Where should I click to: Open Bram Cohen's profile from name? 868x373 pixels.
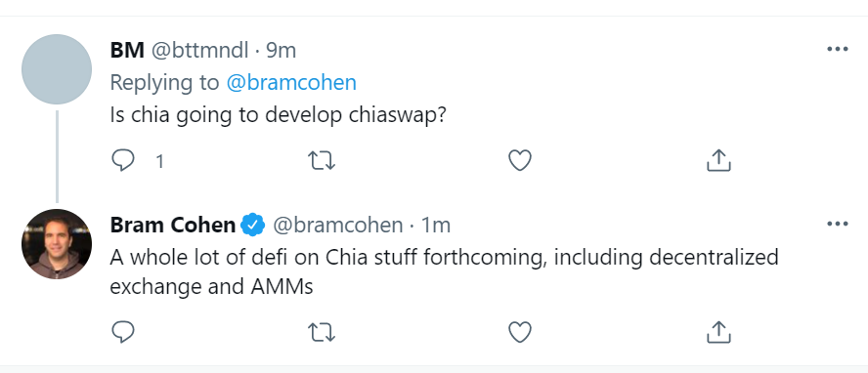(173, 225)
